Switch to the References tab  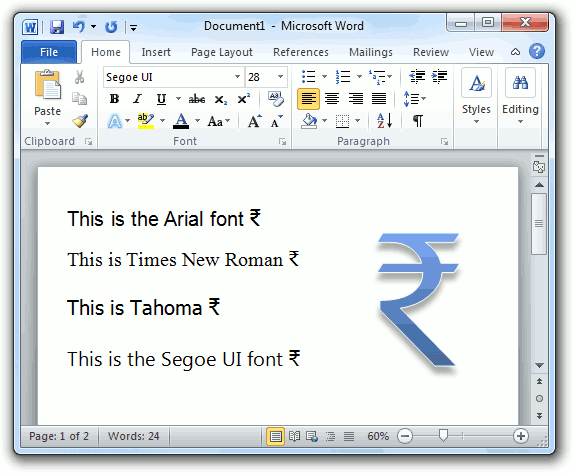[x=301, y=52]
